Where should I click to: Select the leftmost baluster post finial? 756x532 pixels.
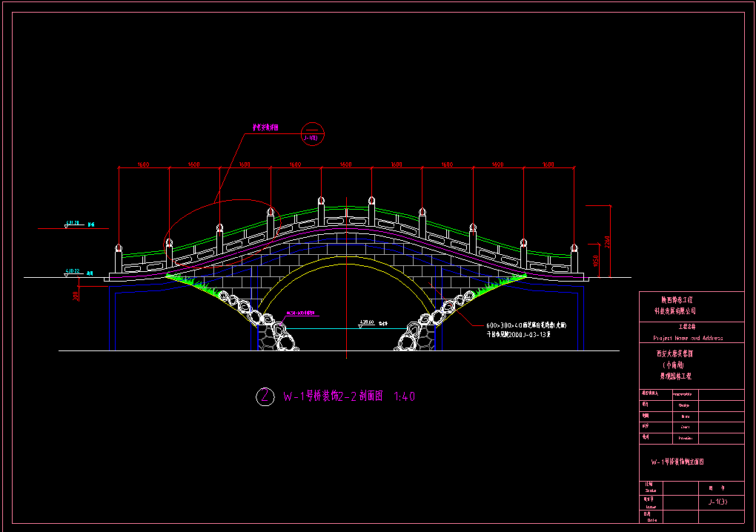pos(119,246)
